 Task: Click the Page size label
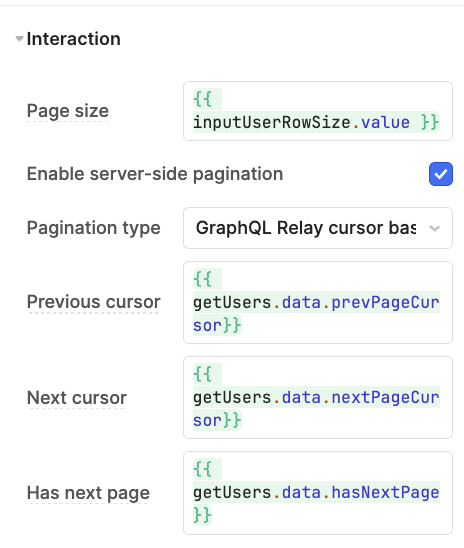[x=68, y=111]
